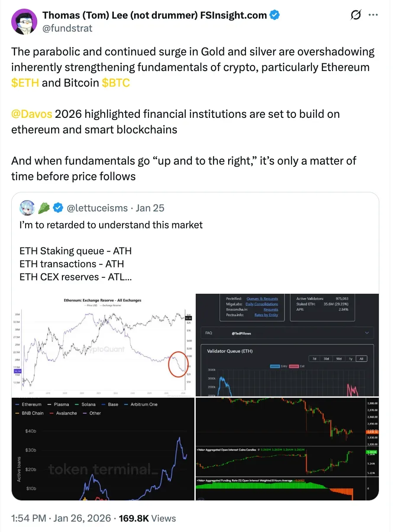
Task: Click Tom Lee's profile avatar
Action: pyautogui.click(x=24, y=21)
